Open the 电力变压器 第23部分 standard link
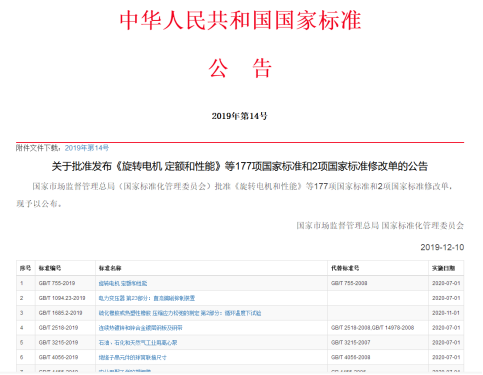Screen dimensions: 483x375 pos(147,298)
